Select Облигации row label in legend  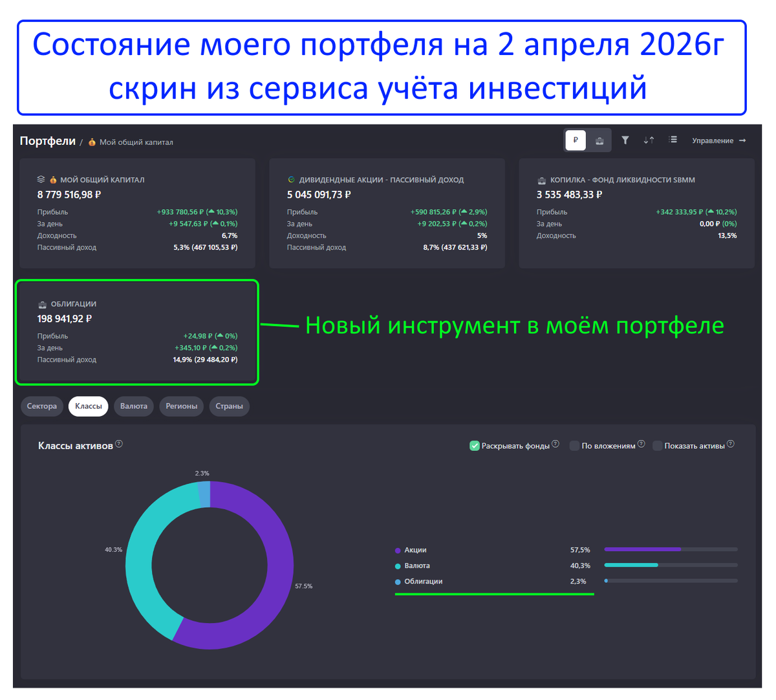[424, 581]
